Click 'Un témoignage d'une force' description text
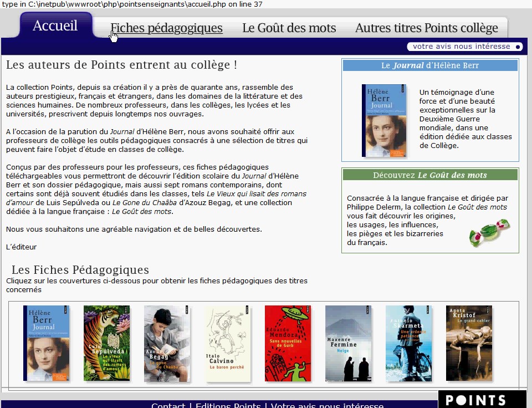532x408 pixels. [x=465, y=119]
